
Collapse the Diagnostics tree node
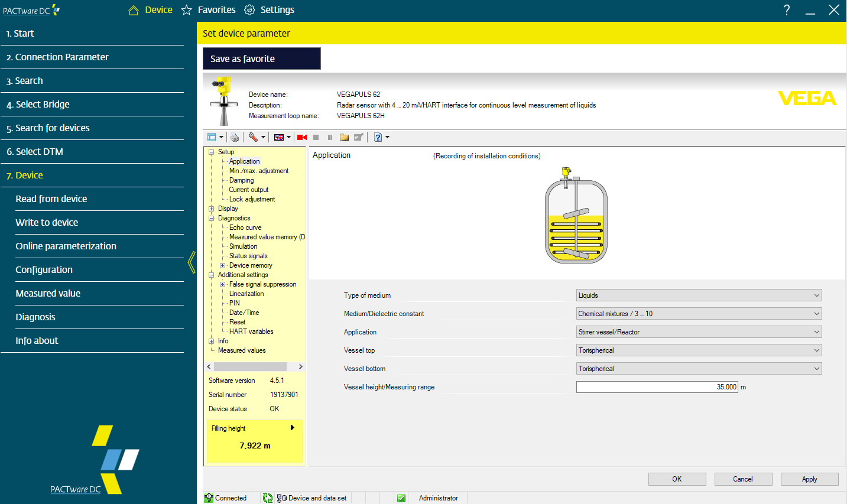(212, 218)
